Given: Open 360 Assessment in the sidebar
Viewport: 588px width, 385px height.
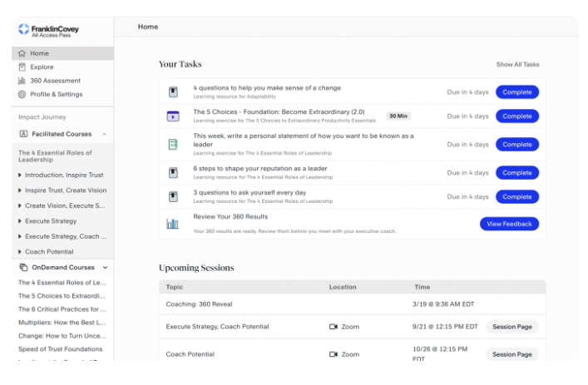Looking at the screenshot, I should [62, 81].
